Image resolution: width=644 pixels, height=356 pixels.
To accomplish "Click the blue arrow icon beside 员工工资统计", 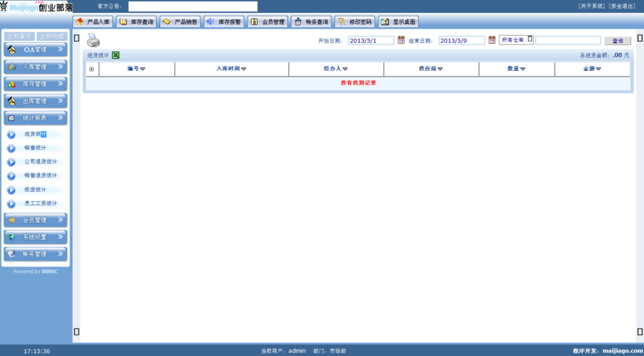I will (11, 204).
